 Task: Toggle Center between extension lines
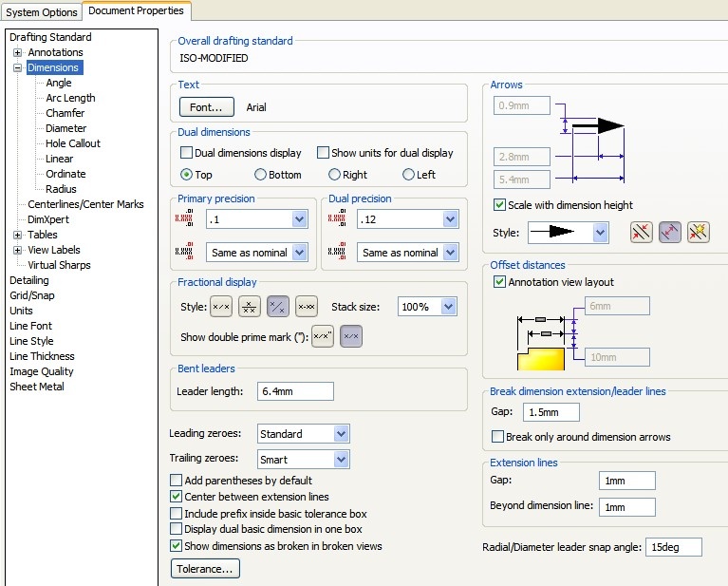point(176,497)
